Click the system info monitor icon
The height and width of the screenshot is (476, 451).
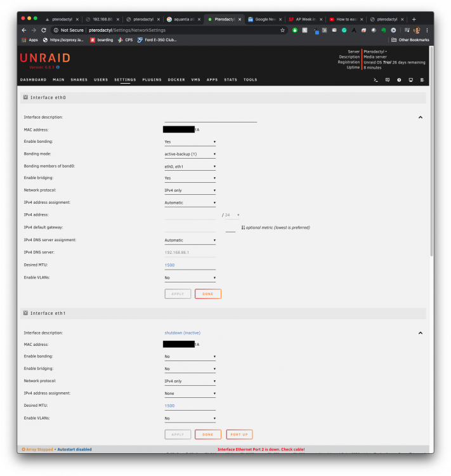(410, 80)
